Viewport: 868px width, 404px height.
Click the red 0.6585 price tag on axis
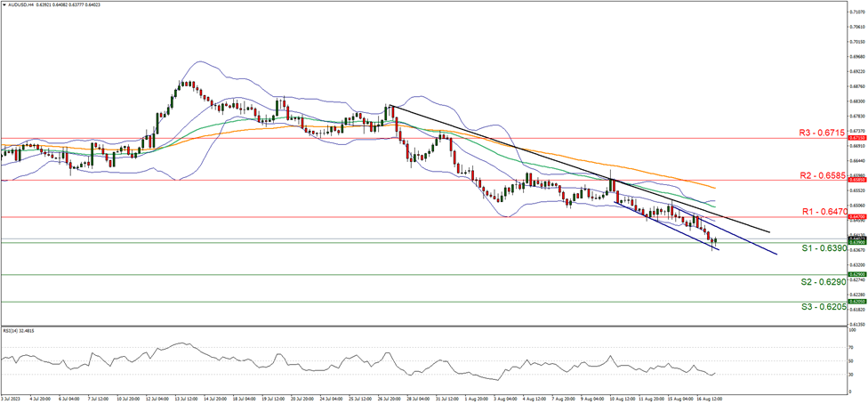[x=831, y=180]
